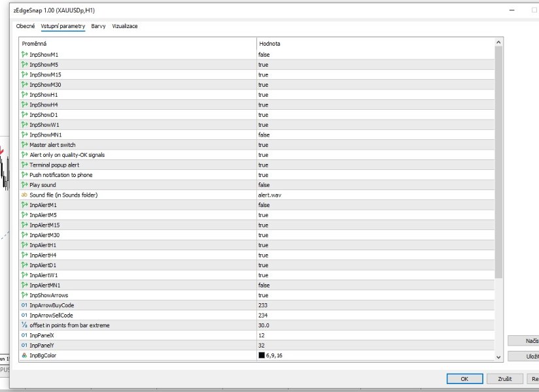This screenshot has height=392, width=539.
Task: Click the bool icon beside InpShowMN1
Action: click(x=24, y=135)
